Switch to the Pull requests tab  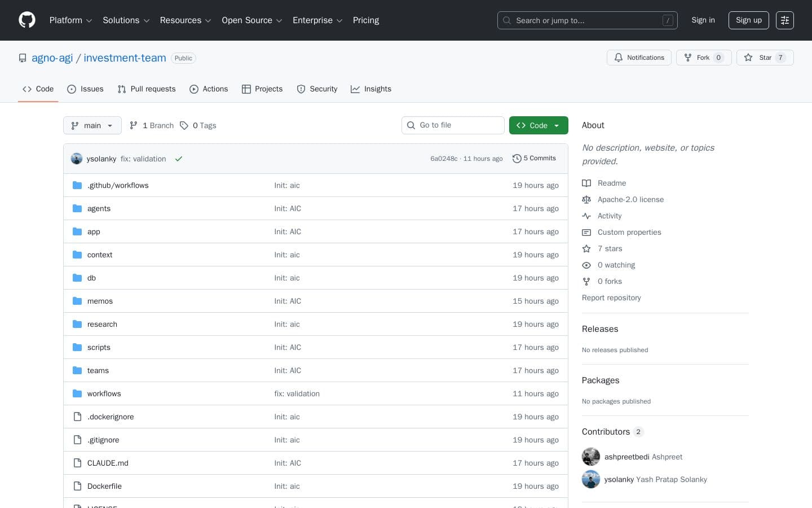pos(147,89)
